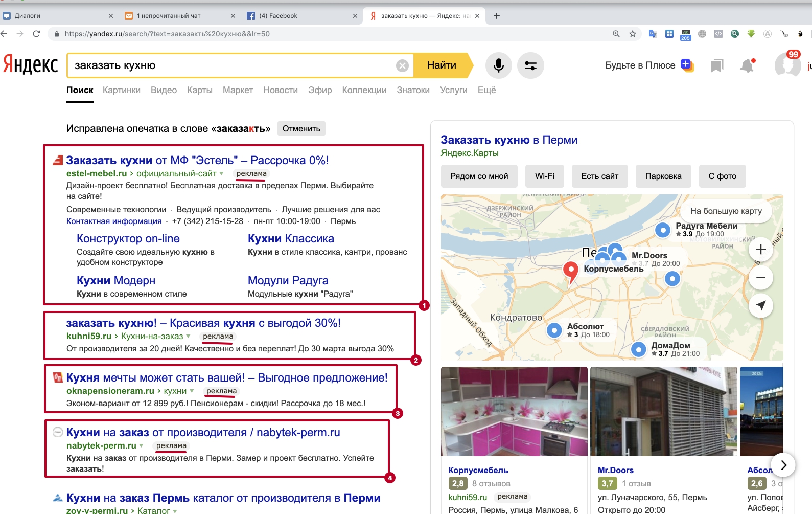812x514 pixels.
Task: Click the extension with 205 badge
Action: (x=685, y=34)
